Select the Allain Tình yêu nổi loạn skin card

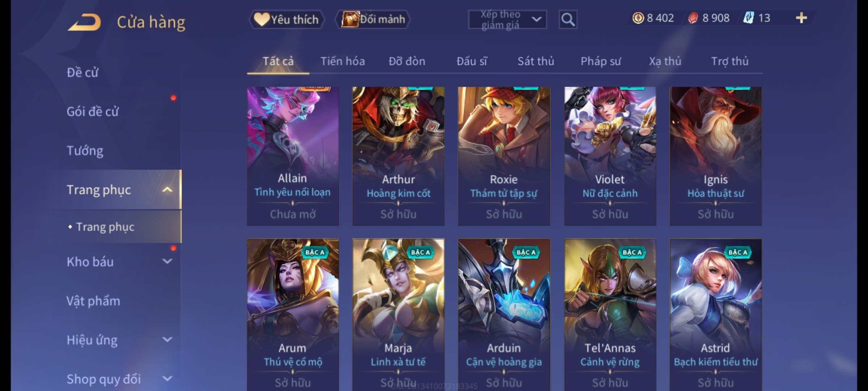point(293,156)
